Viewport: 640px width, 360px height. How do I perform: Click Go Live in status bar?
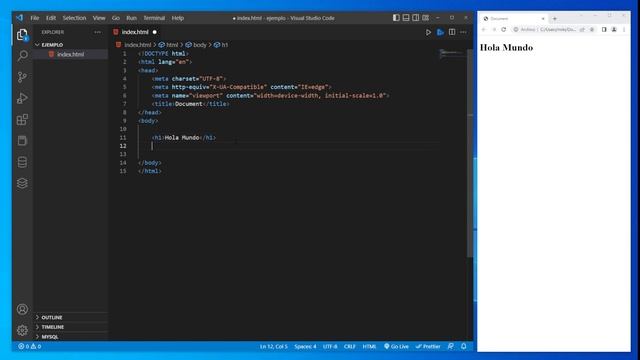tap(396, 346)
